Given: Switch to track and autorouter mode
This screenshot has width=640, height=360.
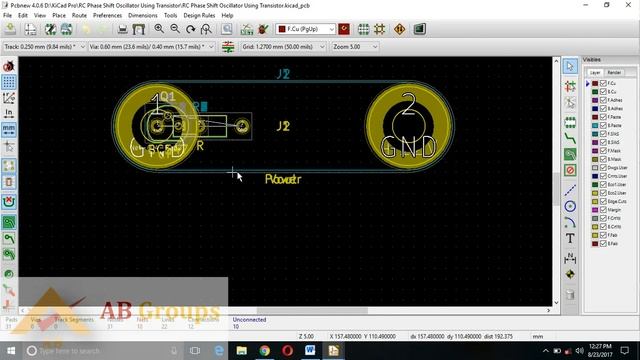Looking at the screenshot, I should click(x=380, y=29).
